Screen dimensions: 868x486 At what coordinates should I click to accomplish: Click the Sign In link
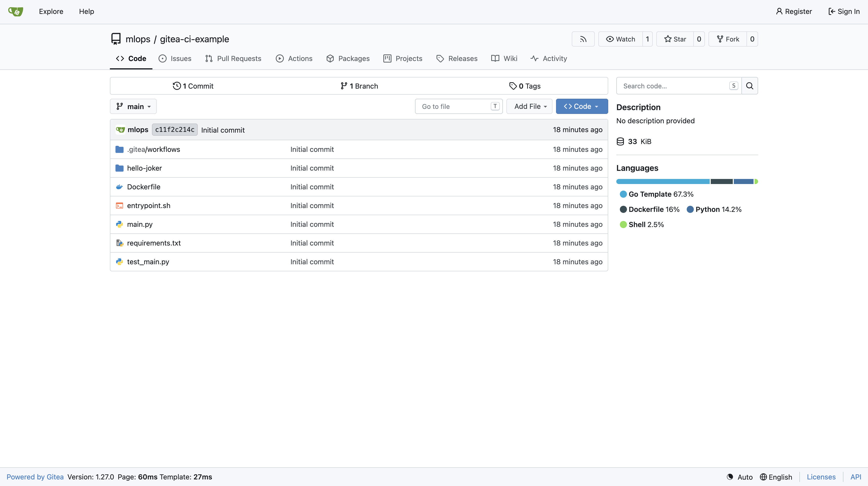pos(844,11)
